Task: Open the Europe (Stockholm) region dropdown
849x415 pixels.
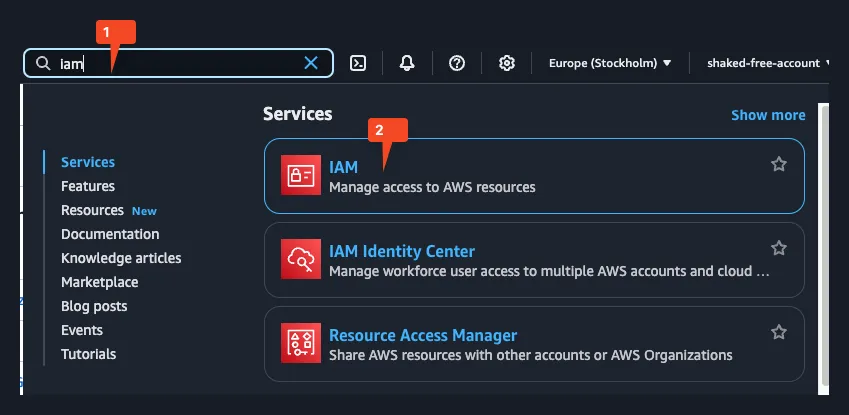Action: (x=610, y=63)
